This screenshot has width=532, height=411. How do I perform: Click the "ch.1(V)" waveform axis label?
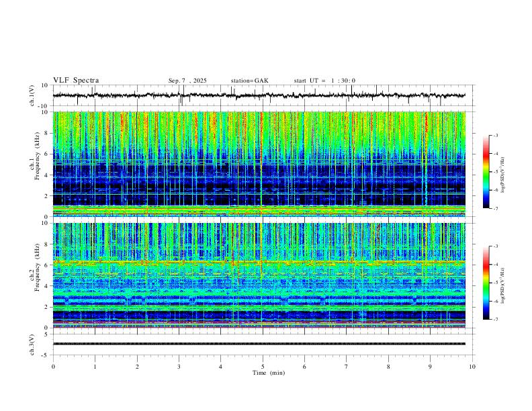pos(32,95)
